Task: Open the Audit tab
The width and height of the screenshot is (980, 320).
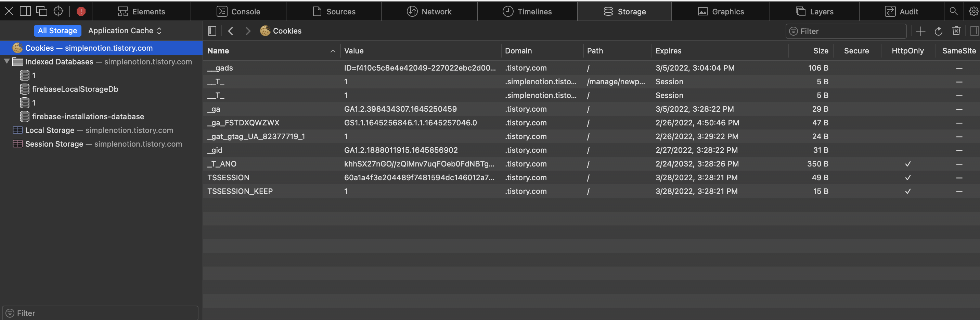Action: 901,11
